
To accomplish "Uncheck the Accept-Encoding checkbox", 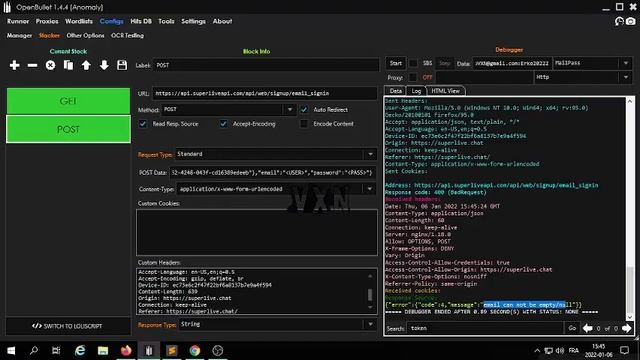I will click(223, 124).
